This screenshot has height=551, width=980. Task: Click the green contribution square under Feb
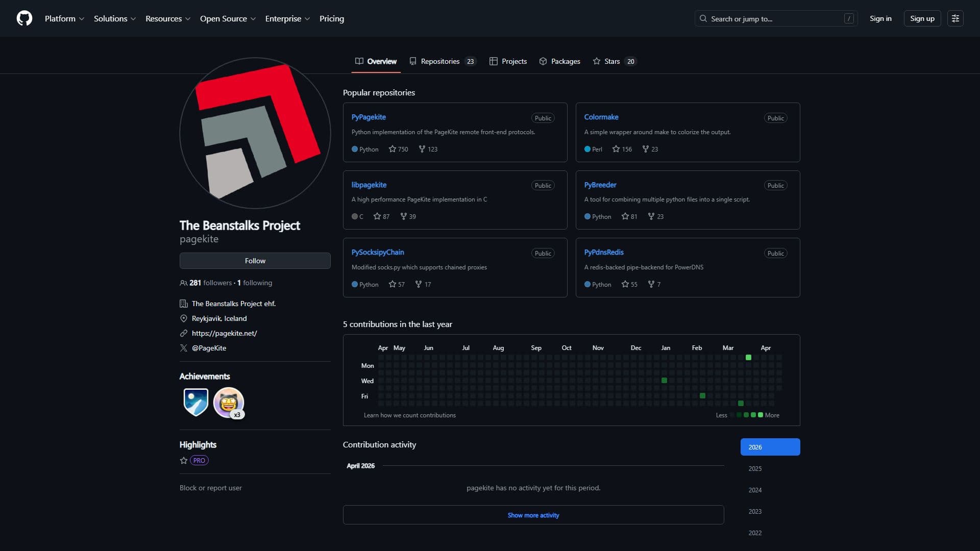tap(702, 396)
